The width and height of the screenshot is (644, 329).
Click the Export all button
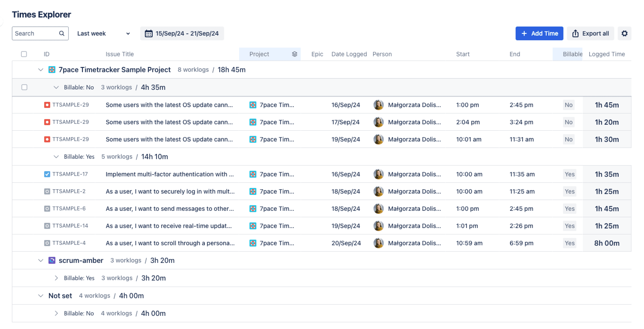point(590,34)
